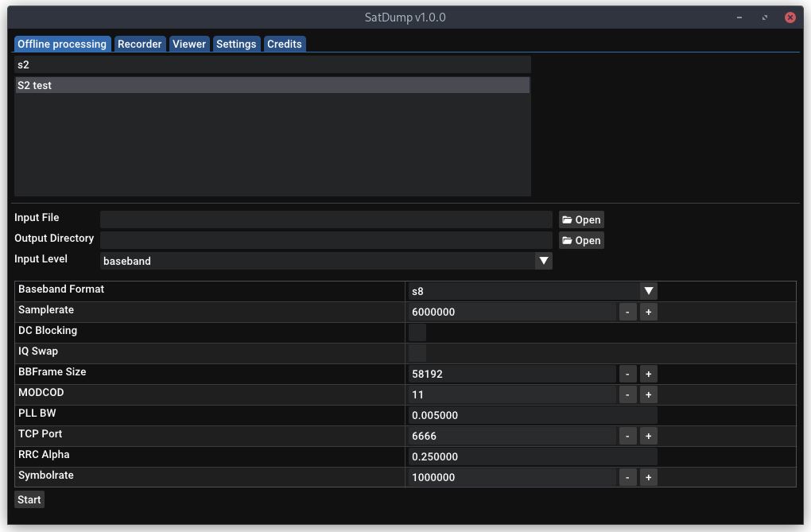Maximize the SatDump window
The width and height of the screenshot is (811, 532).
[764, 17]
